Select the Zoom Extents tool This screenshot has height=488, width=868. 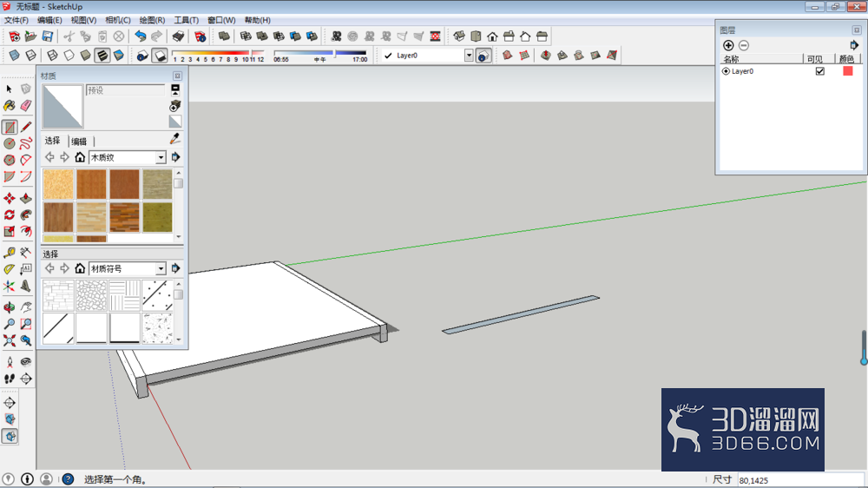tap(10, 340)
